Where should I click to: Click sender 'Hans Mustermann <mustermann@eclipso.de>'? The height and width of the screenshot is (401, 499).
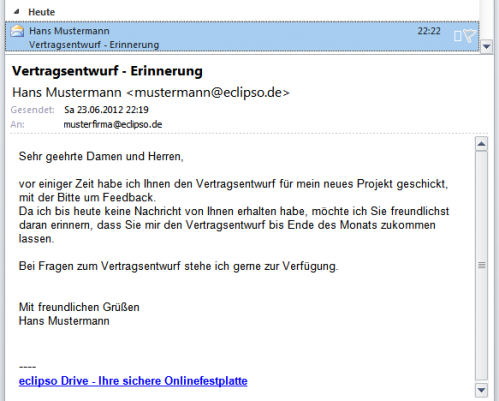click(x=151, y=92)
